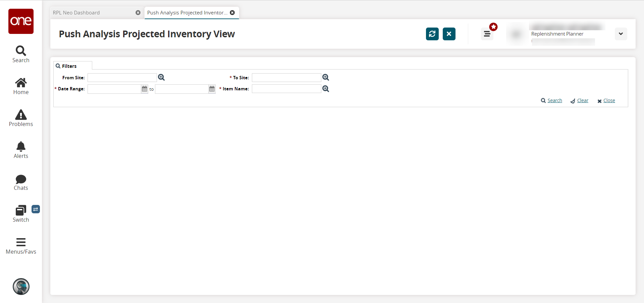This screenshot has height=303, width=644.
Task: Click the blue swap arrows badge by Switch
Action: (36, 209)
